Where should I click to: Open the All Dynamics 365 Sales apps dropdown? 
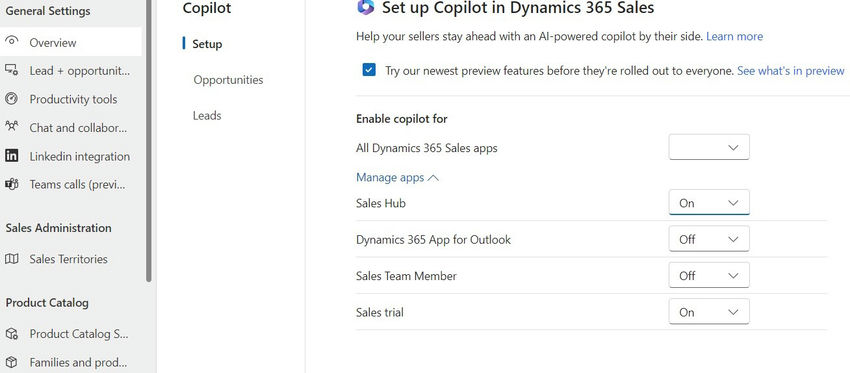[709, 147]
